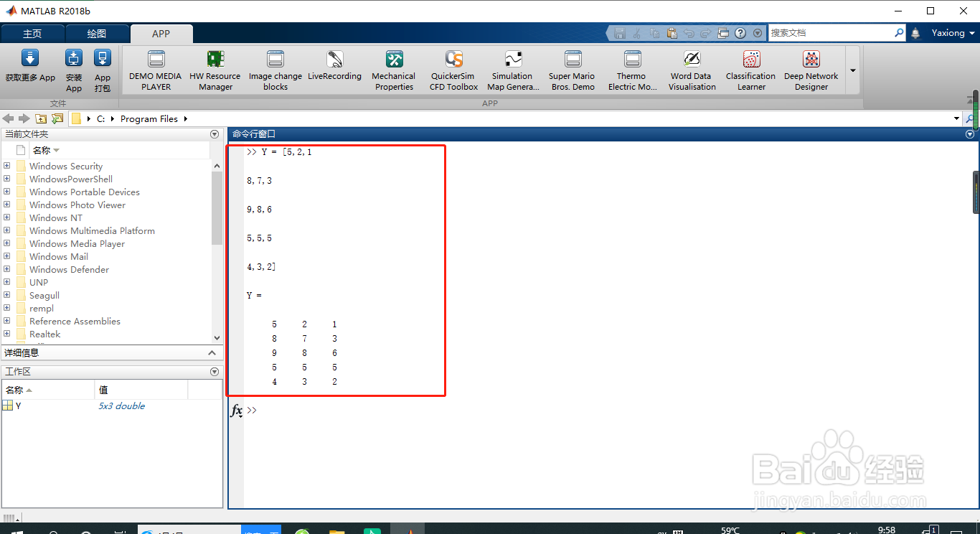The image size is (980, 534).
Task: Go up one folder level
Action: [x=42, y=118]
